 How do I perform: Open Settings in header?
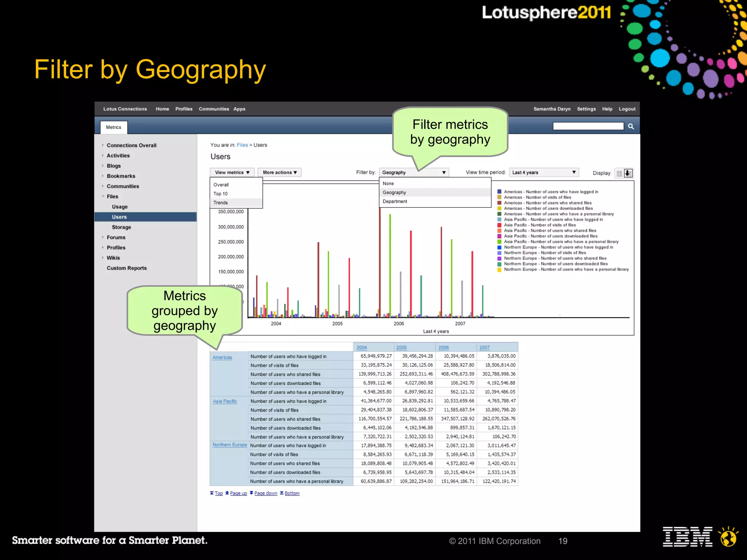[x=586, y=109]
